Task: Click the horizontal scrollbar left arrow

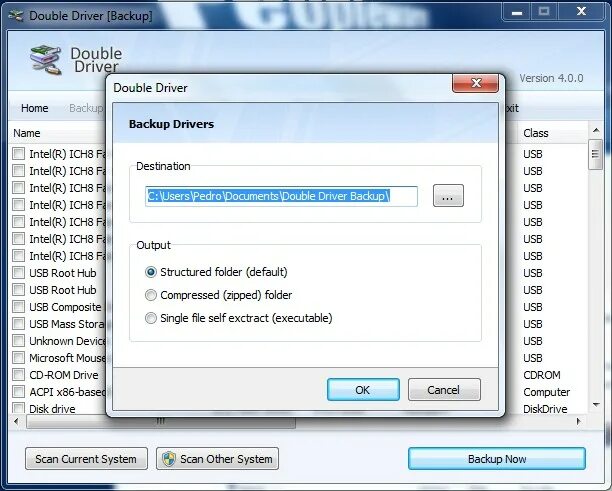Action: [x=16, y=422]
